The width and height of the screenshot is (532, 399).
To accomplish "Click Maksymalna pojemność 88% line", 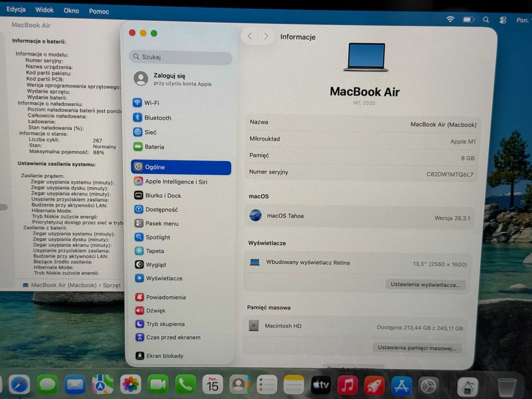I will coord(67,152).
